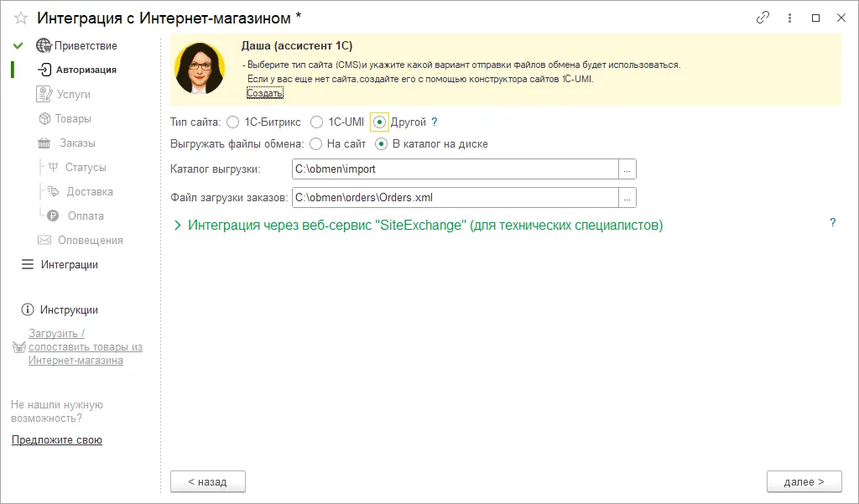
Task: Click the help question mark next to Другой
Action: pos(435,122)
